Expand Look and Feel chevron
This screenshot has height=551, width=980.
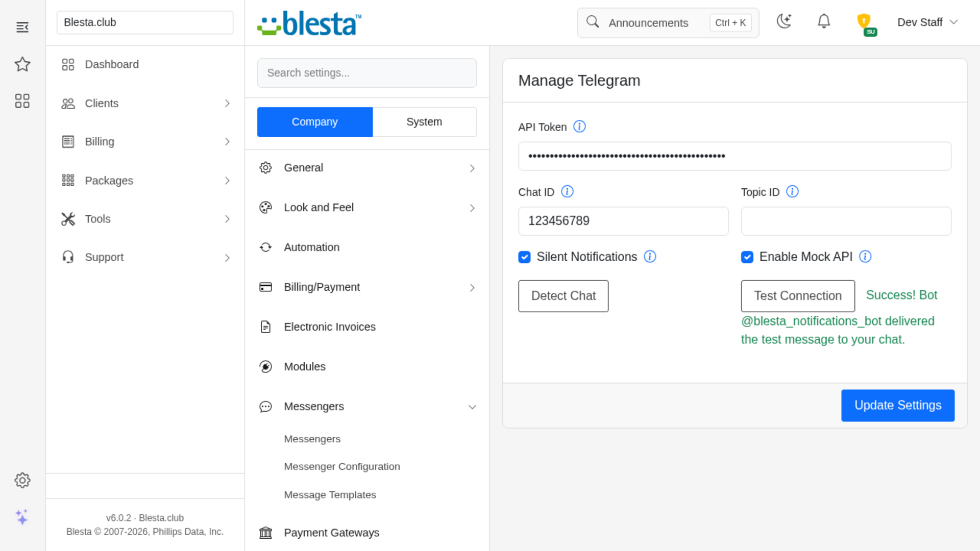click(472, 208)
